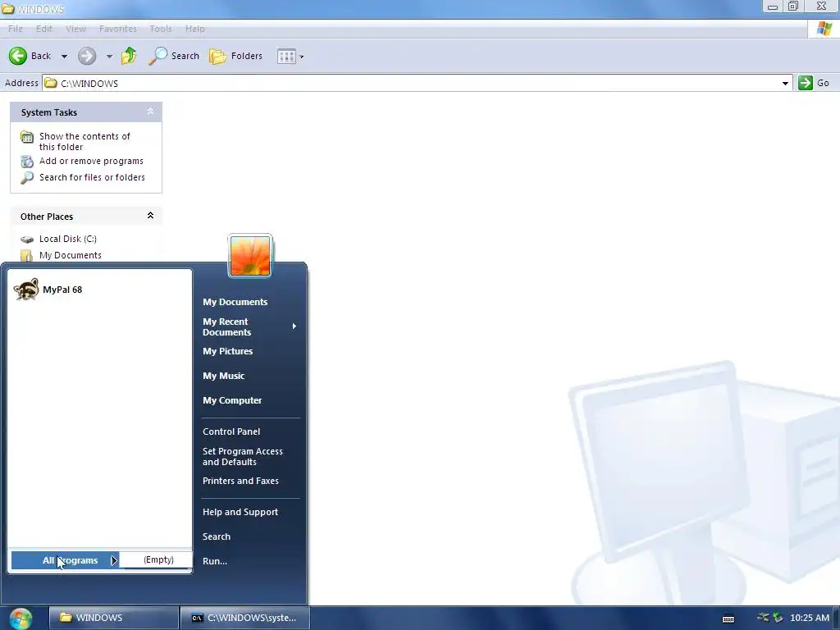Image resolution: width=840 pixels, height=630 pixels.
Task: Click the network connection tray icon
Action: 763,618
